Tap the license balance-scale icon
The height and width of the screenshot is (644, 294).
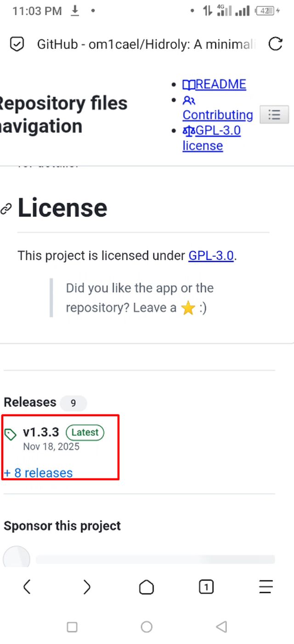point(189,131)
